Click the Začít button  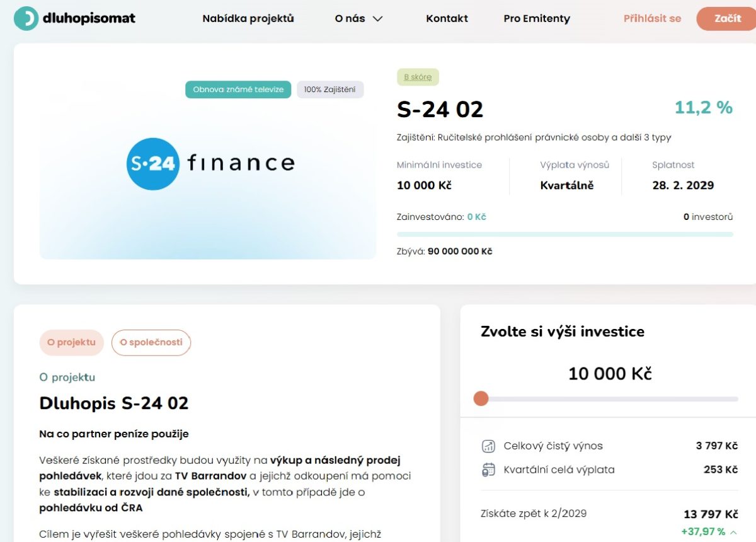click(728, 18)
